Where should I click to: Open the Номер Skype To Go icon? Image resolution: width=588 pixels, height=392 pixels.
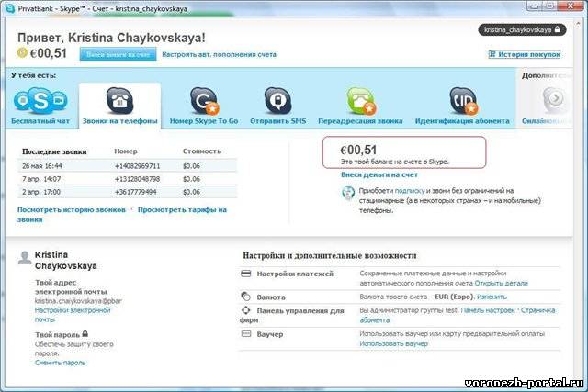coord(204,100)
